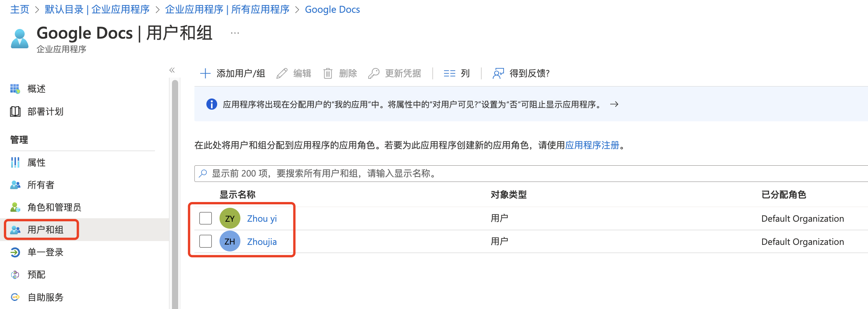
Task: Go to 默认目录 | 企业应用程序 breadcrumb
Action: [x=97, y=9]
